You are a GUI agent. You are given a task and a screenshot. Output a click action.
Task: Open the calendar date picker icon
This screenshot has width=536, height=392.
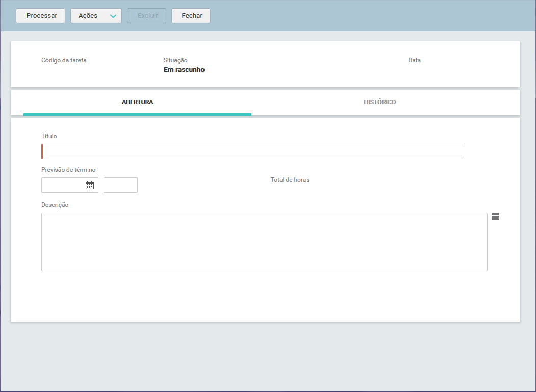click(x=90, y=185)
